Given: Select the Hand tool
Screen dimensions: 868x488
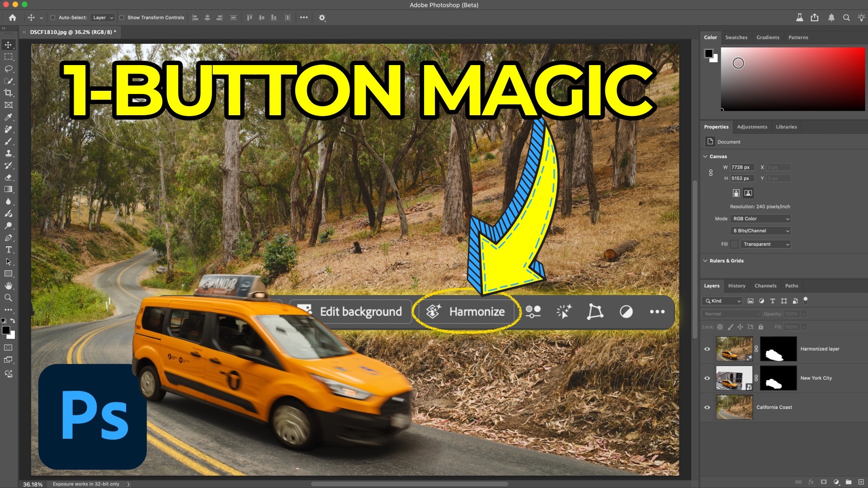Looking at the screenshot, I should (9, 286).
